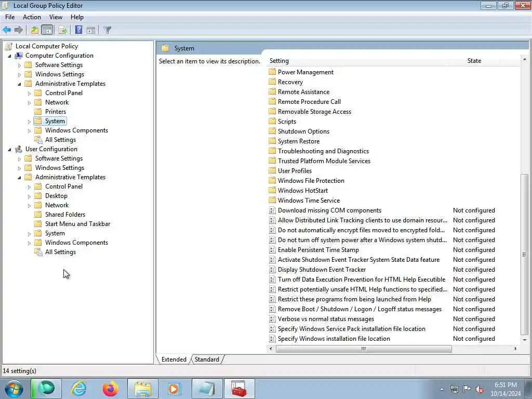This screenshot has width=532, height=399.
Task: Toggle the Show/Hide Console Tree toolbar icon
Action: pyautogui.click(x=47, y=30)
